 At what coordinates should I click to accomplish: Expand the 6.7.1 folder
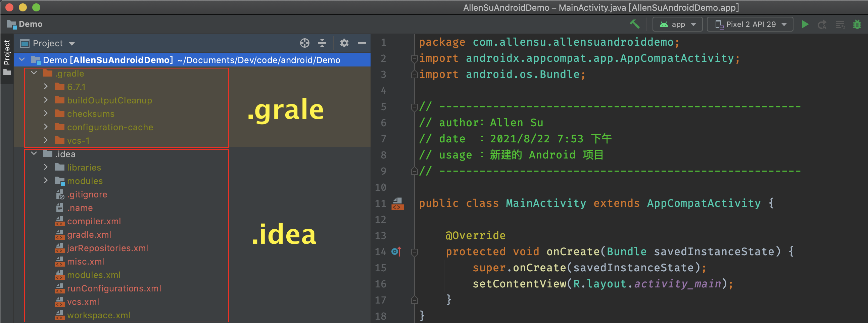click(x=46, y=87)
